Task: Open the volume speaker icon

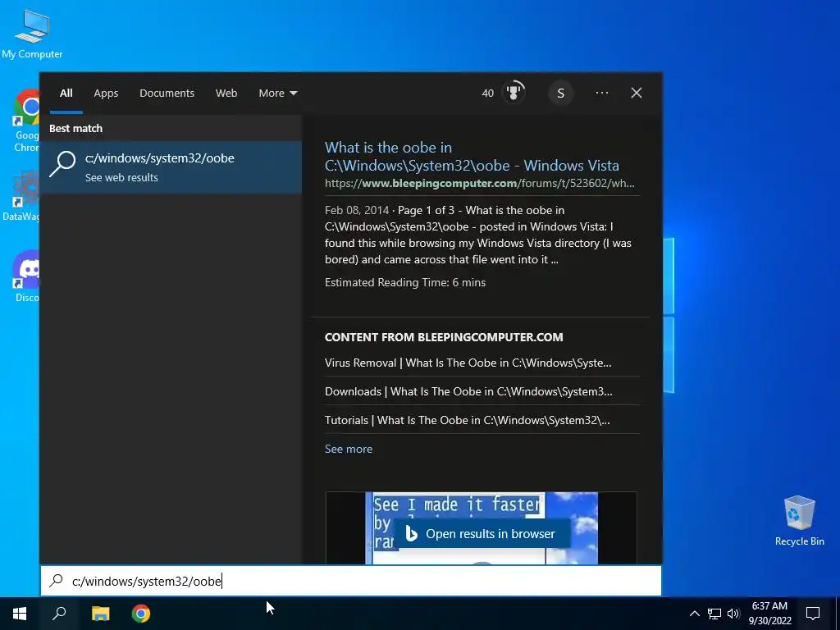Action: (733, 614)
